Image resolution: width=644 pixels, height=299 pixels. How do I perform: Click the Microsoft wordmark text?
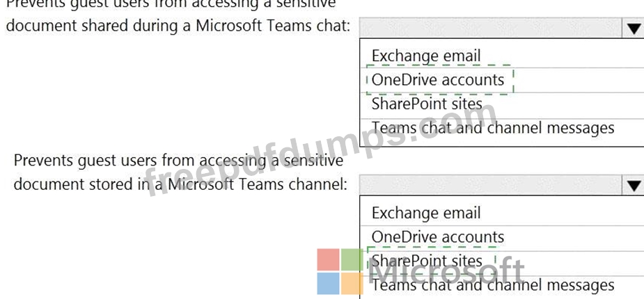[446, 273]
